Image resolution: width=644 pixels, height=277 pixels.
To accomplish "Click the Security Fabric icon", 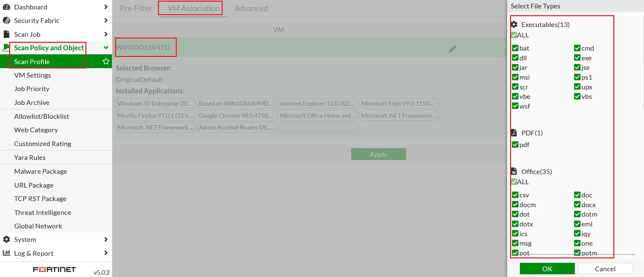I will (6, 21).
